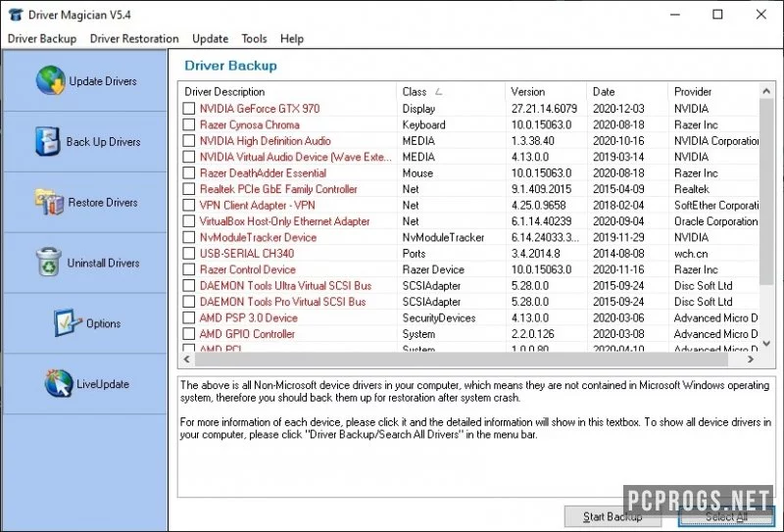Click the Update Drivers sidebar label
Viewport: 784px width, 532px height.
point(103,81)
